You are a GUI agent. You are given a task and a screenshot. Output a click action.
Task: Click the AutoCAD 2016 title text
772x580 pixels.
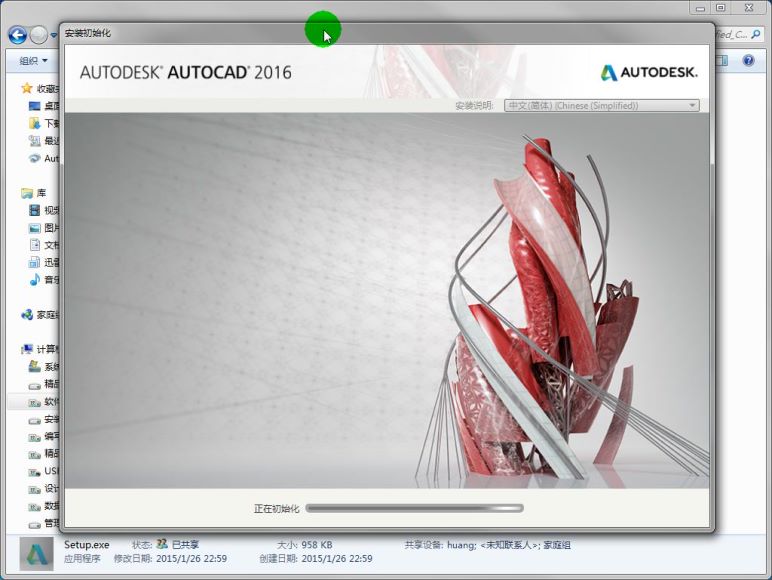click(186, 73)
